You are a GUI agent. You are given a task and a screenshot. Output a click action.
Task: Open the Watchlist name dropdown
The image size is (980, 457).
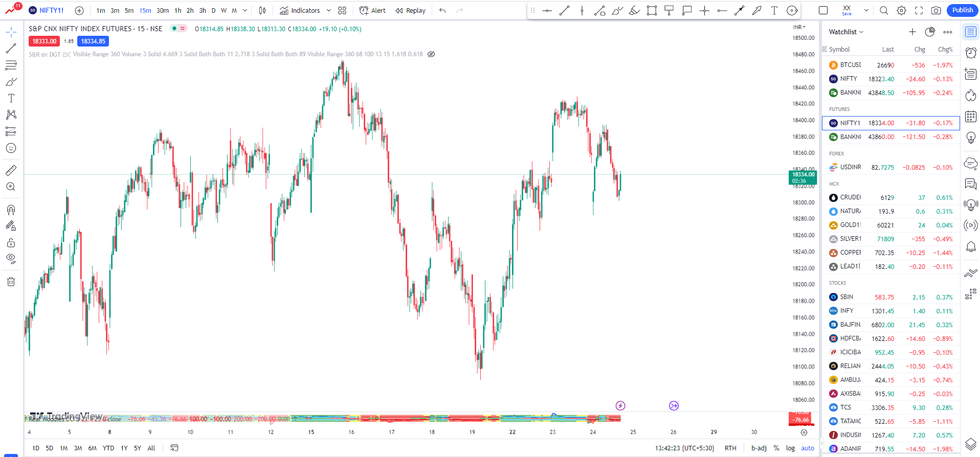(x=846, y=32)
